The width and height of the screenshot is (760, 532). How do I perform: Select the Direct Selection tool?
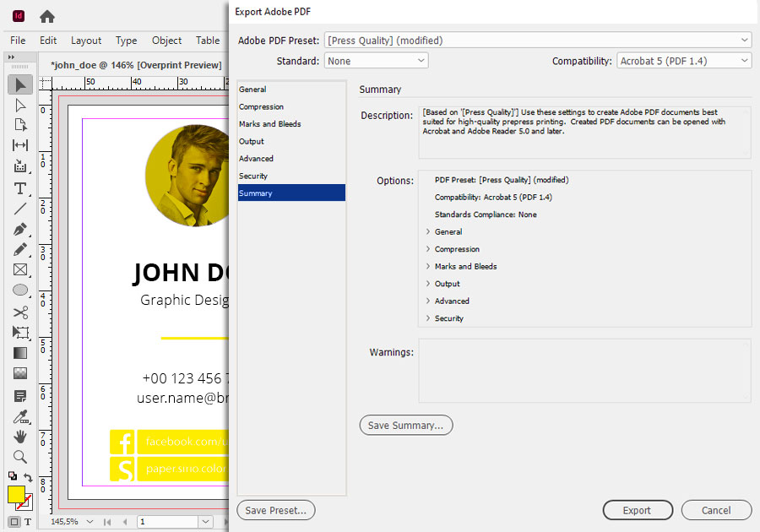coord(20,106)
